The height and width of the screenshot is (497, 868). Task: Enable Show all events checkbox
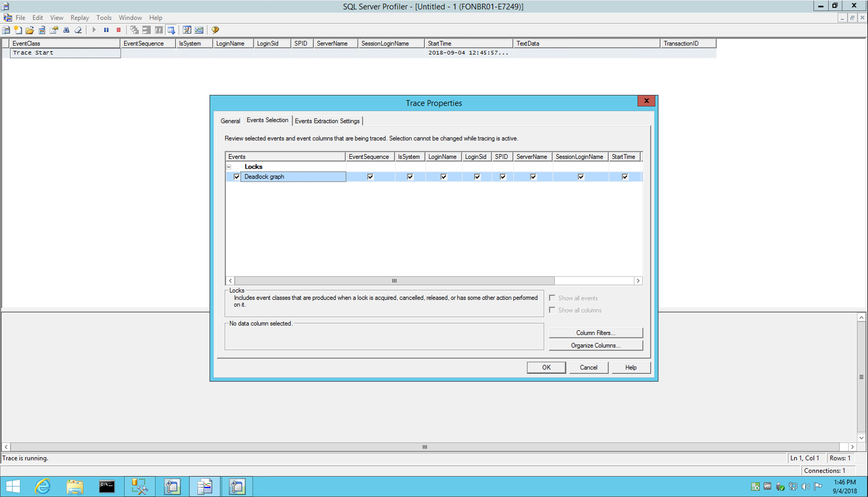click(x=552, y=298)
